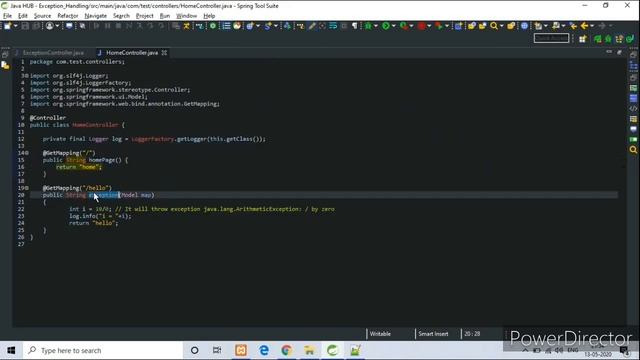Viewport: 640px width, 360px height.
Task: Collapse the homePage method on line 14
Action: click(x=27, y=153)
